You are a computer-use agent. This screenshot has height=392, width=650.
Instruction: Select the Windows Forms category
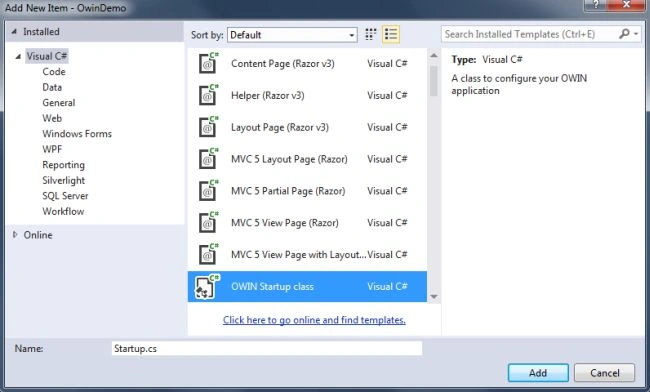coord(77,134)
